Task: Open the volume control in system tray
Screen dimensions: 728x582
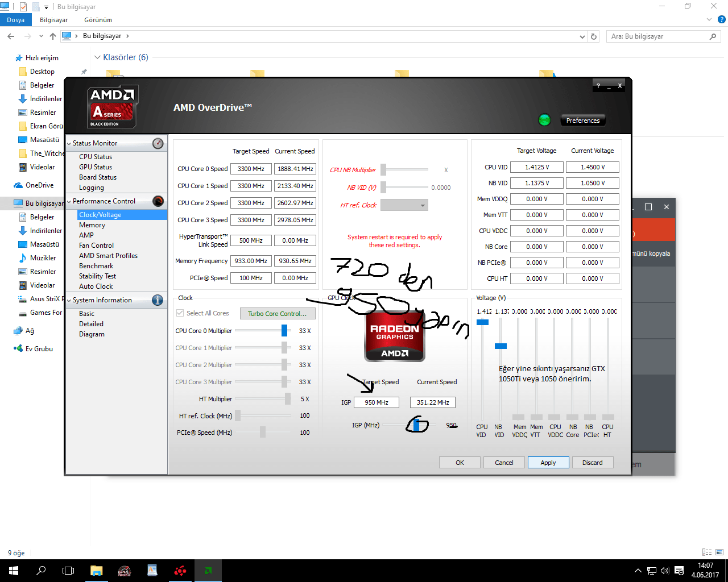Action: pos(665,571)
